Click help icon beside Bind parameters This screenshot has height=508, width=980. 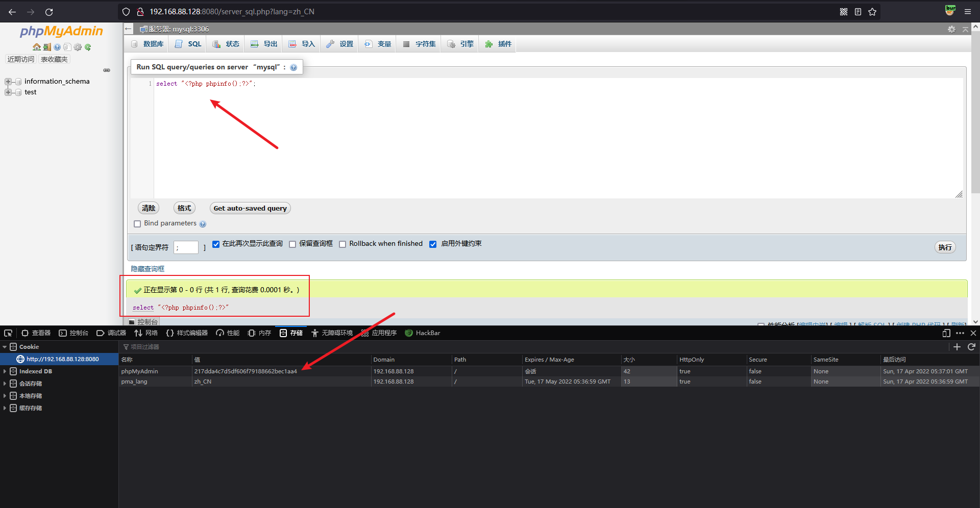(x=203, y=224)
